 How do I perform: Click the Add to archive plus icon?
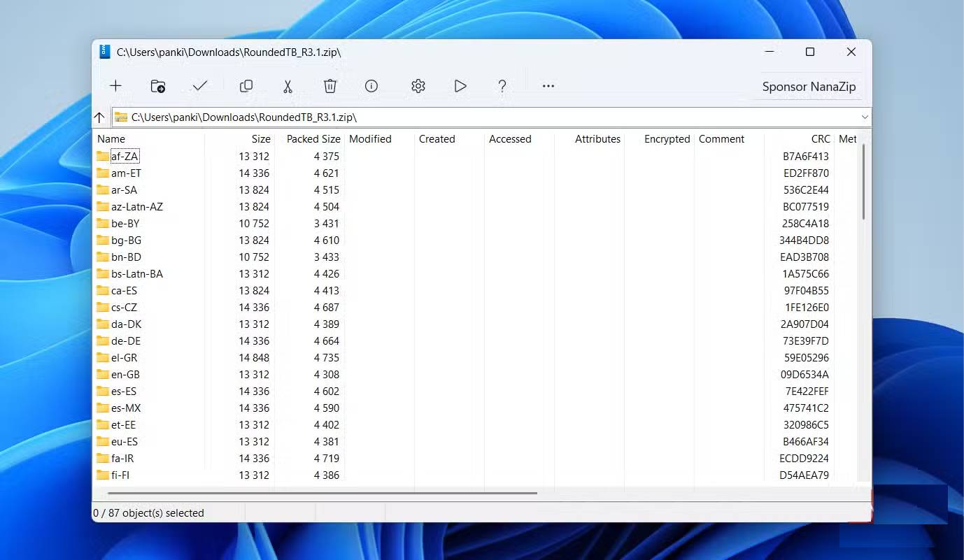tap(115, 85)
